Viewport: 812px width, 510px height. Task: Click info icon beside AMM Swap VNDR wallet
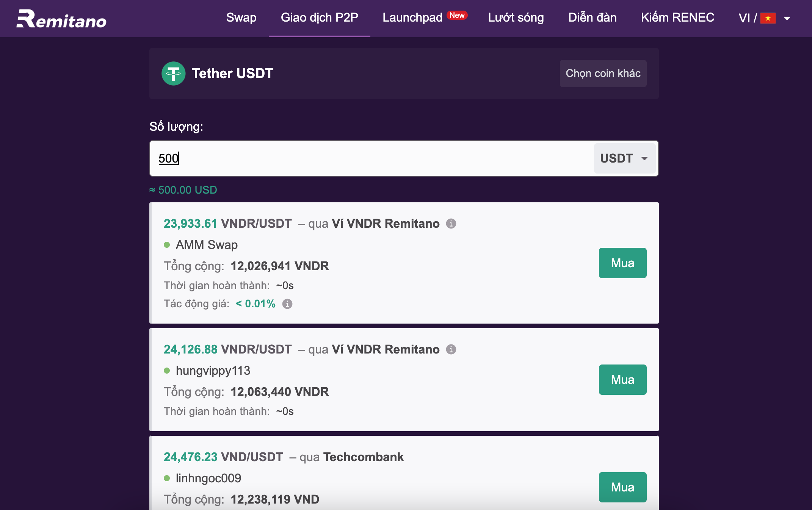point(451,224)
